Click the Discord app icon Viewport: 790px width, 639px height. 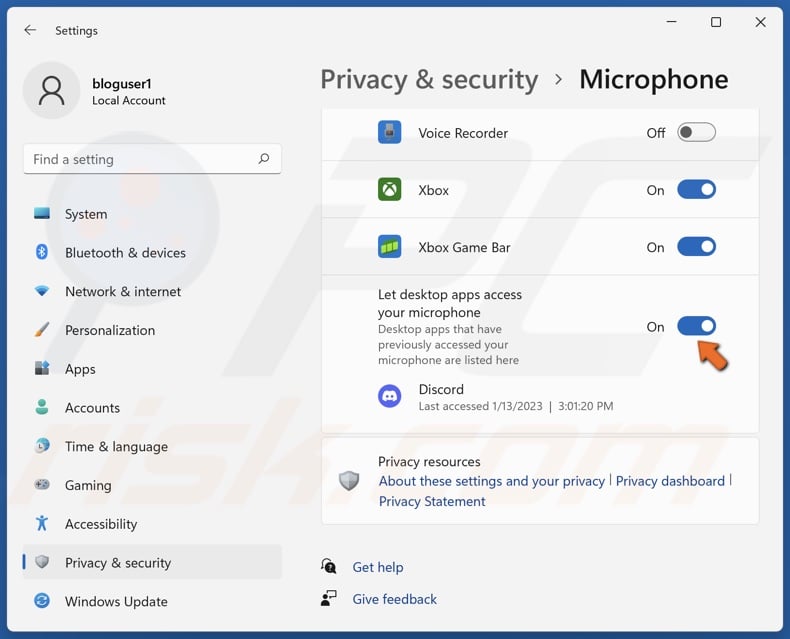(389, 397)
